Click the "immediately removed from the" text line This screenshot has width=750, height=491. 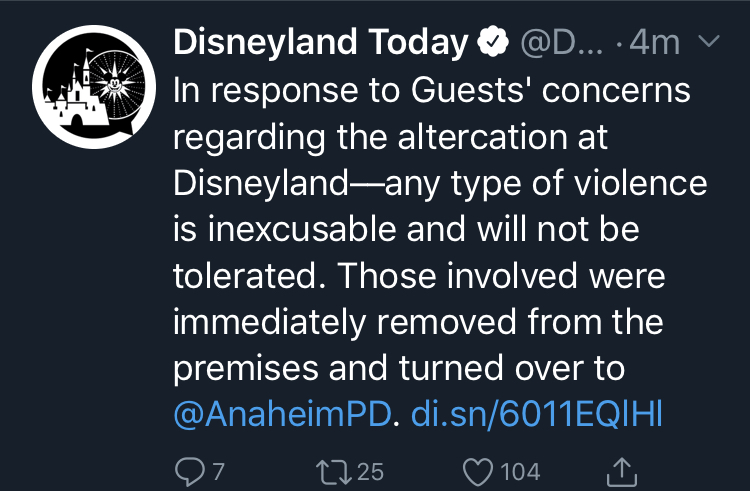click(418, 321)
